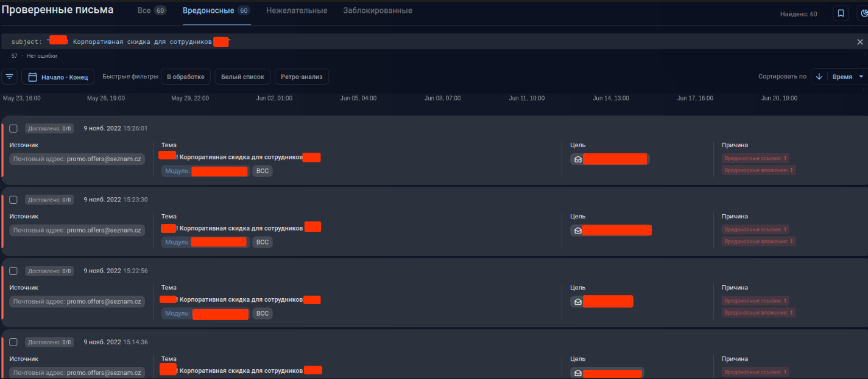Click envelope icon in second email's Цель
The image size is (868, 379).
[577, 231]
